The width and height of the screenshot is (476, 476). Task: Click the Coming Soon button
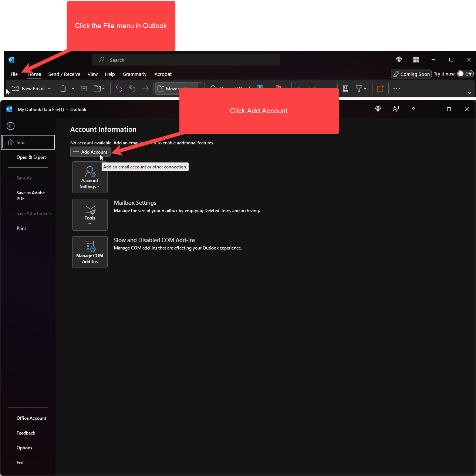(411, 74)
